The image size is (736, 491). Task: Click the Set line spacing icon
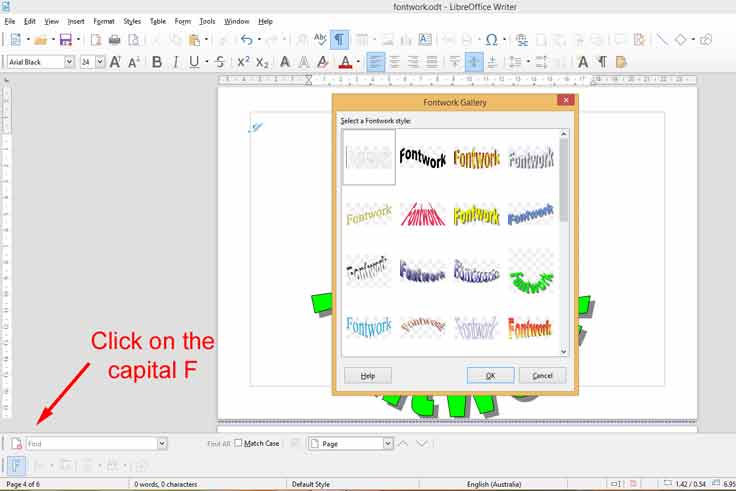click(x=515, y=62)
